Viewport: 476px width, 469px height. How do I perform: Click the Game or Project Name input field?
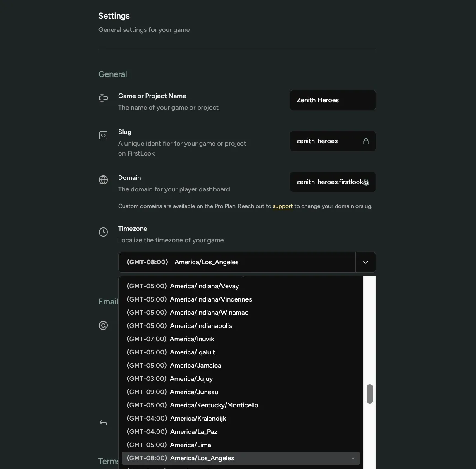(332, 100)
